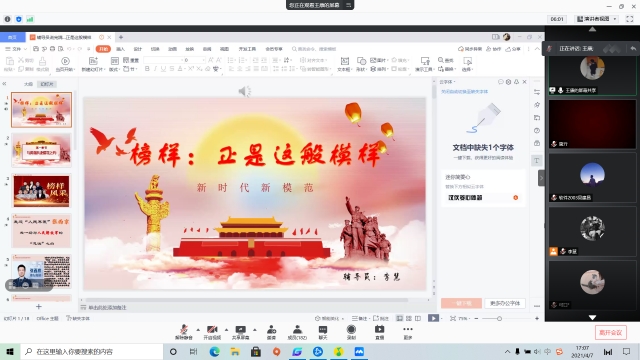Start slideshow from current slide button
640x360 pixels.
(x=65, y=64)
